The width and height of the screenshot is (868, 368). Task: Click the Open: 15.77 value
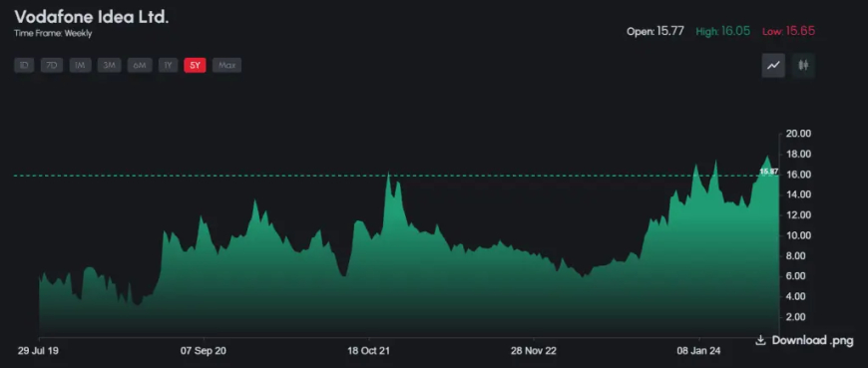point(654,32)
